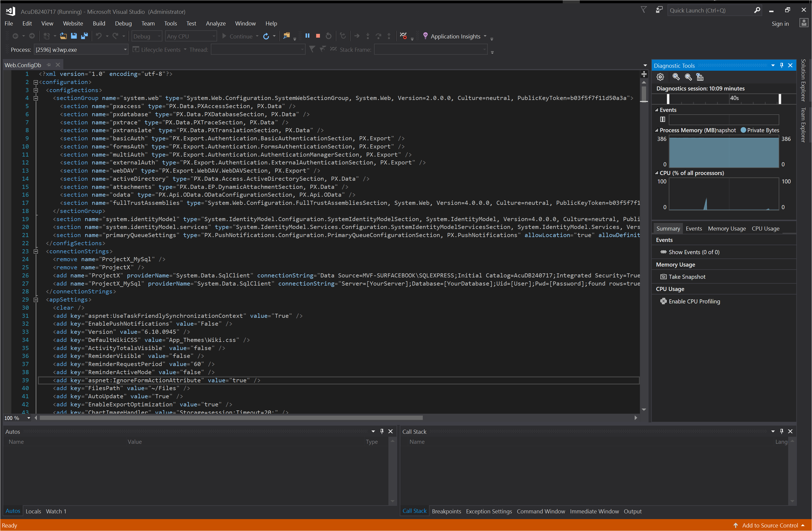Viewport: 812px width, 531px height.
Task: Open the Solution Explorer side tab
Action: [x=803, y=80]
